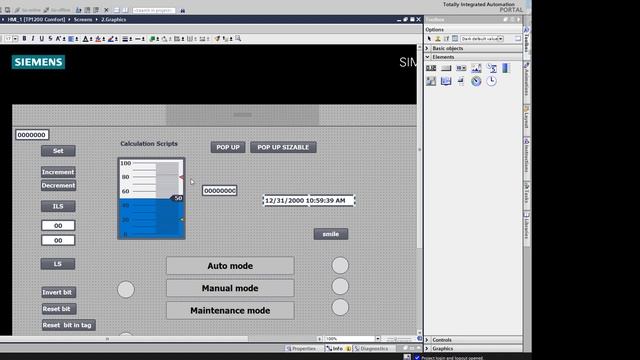Click the Reset bit button
This screenshot has width=640, height=360.
59,309
